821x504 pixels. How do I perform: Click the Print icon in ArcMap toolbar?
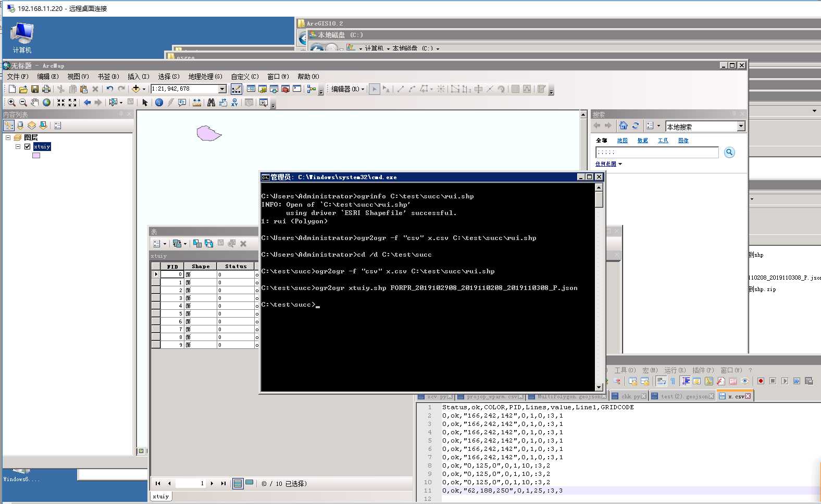coord(46,89)
